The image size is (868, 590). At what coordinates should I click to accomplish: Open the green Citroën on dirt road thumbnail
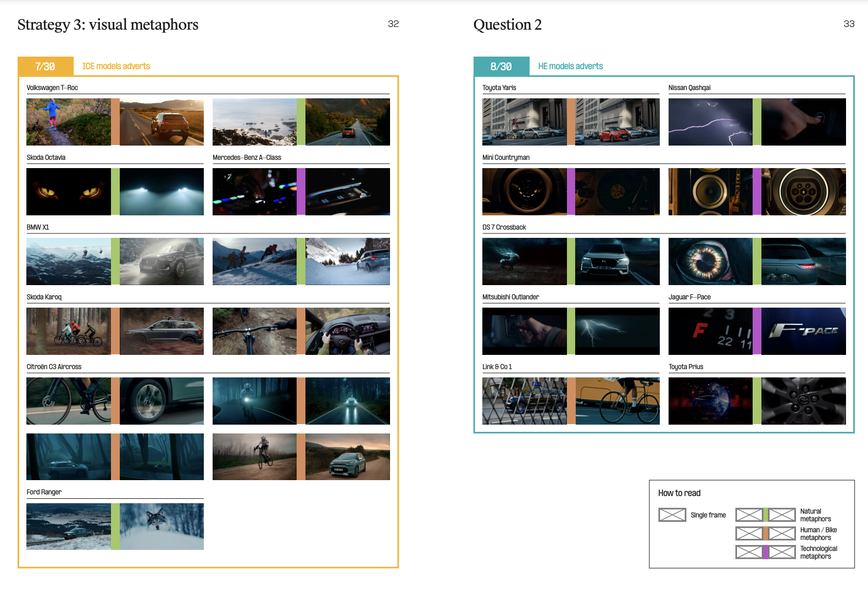(x=348, y=457)
